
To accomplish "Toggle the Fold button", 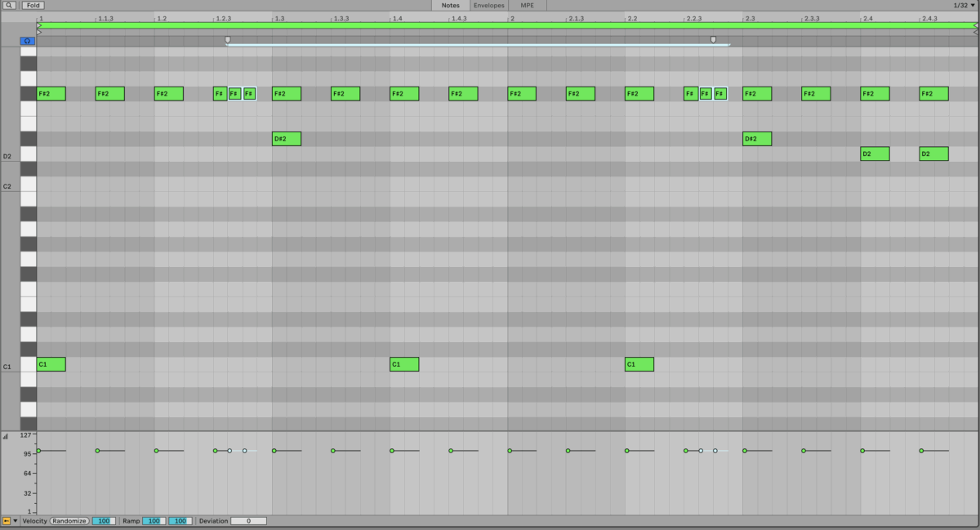I will pos(33,5).
